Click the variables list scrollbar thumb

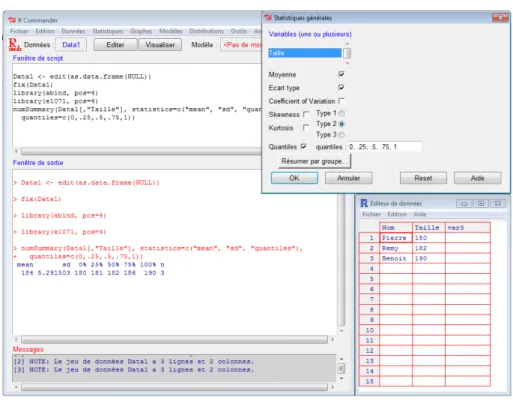point(347,53)
